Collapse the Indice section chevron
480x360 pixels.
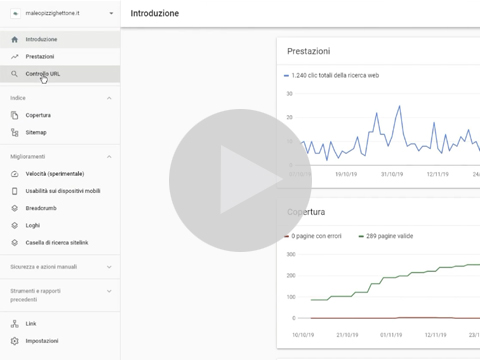[x=109, y=98]
